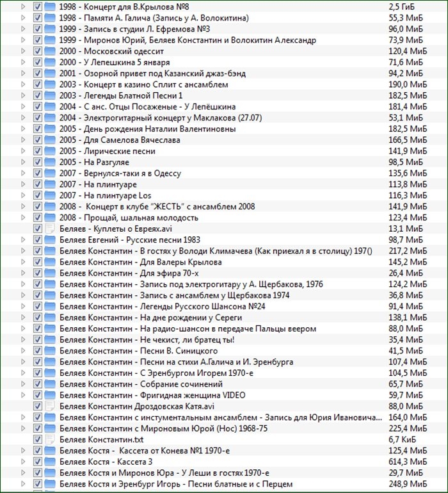Click folder icon of '2004 - Электрогитарный концерт у Маклакова'
Image resolution: width=448 pixels, height=493 pixels.
click(x=50, y=118)
